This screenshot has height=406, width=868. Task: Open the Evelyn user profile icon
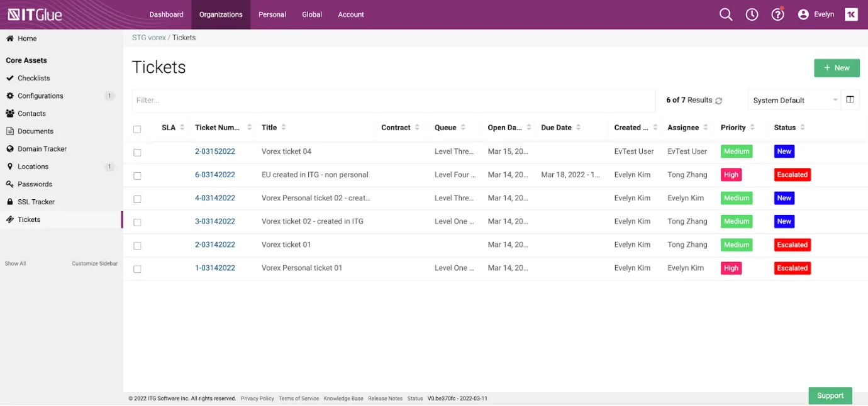803,14
